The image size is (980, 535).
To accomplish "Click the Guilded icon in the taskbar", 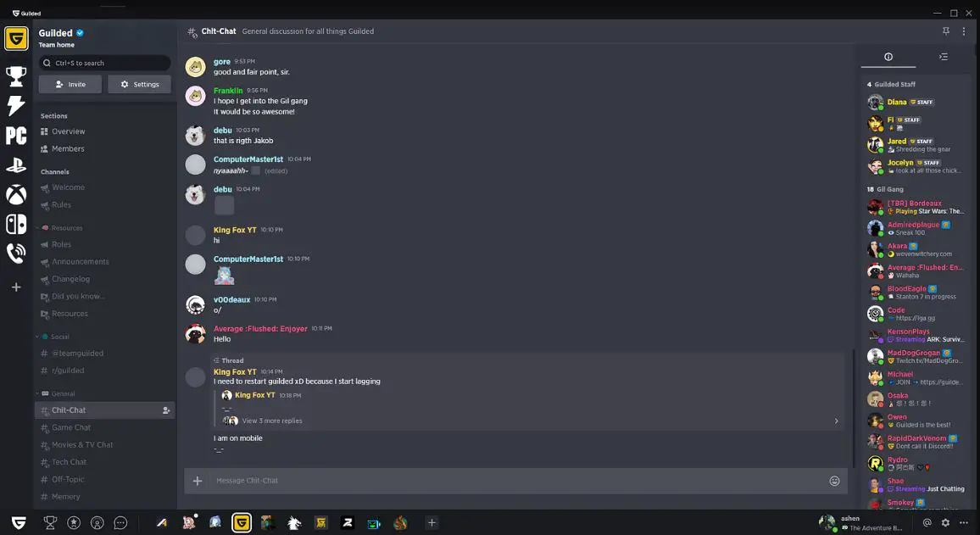I will point(242,522).
